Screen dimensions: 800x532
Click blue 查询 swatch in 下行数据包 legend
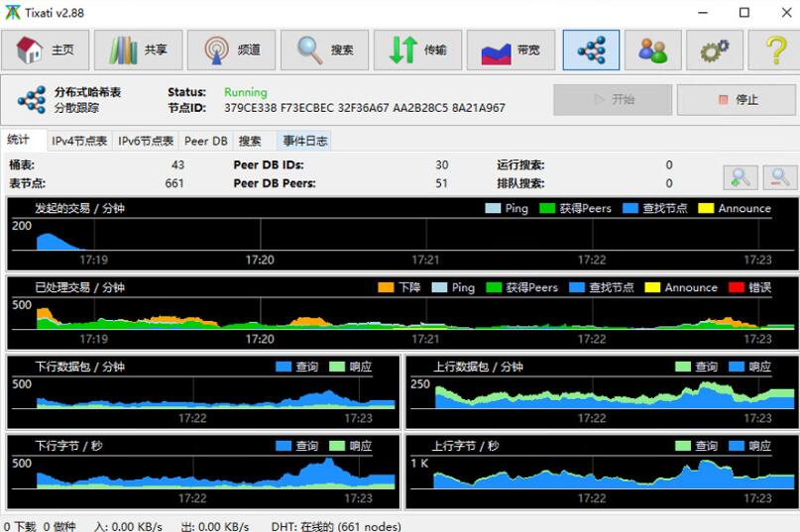click(x=284, y=367)
